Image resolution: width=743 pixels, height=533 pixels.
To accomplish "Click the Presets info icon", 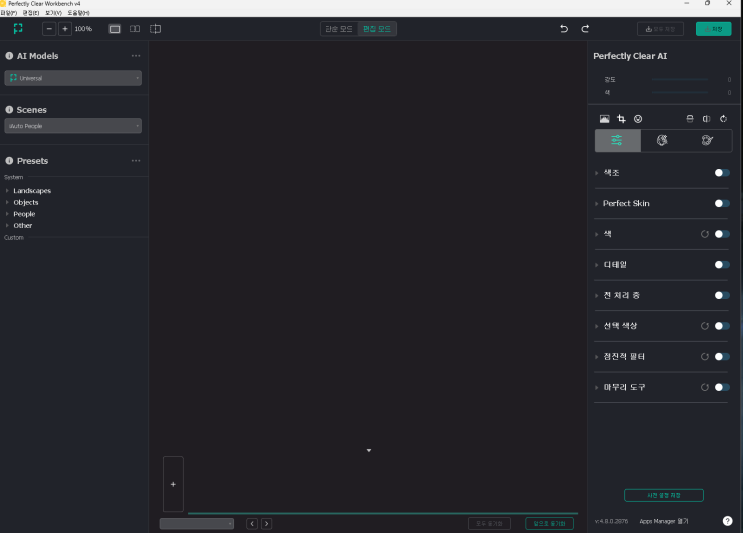I will pos(9,161).
